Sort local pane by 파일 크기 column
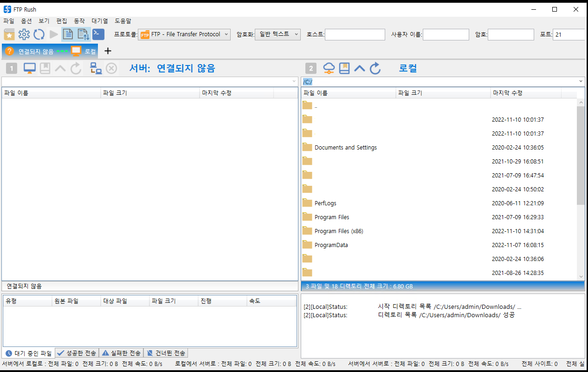 tap(443, 93)
